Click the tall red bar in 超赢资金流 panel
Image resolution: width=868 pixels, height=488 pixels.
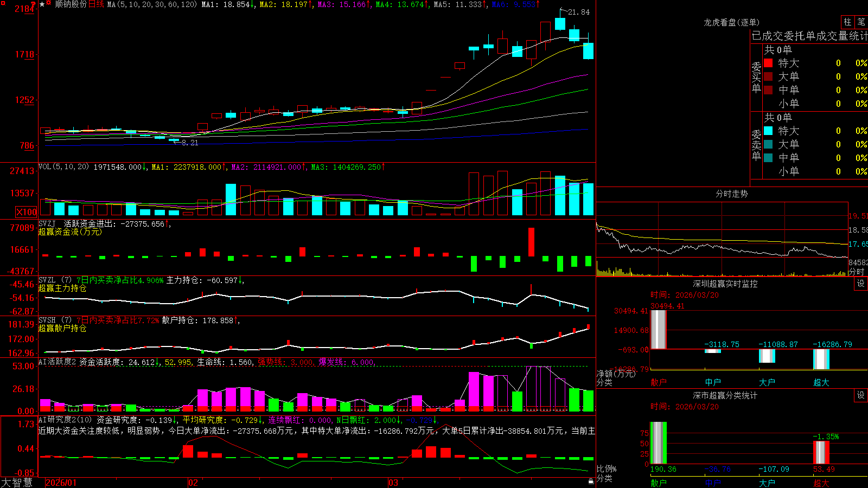[x=531, y=242]
